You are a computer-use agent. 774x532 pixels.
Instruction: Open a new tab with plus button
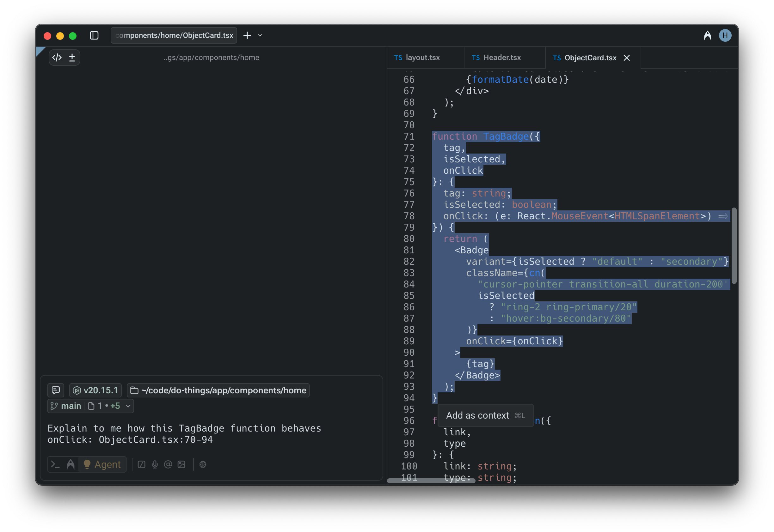coord(247,35)
